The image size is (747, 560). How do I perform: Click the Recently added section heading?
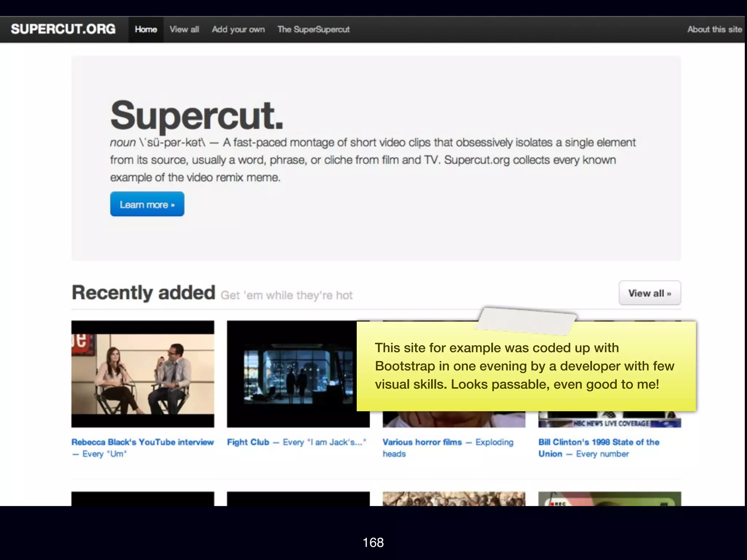pos(143,293)
